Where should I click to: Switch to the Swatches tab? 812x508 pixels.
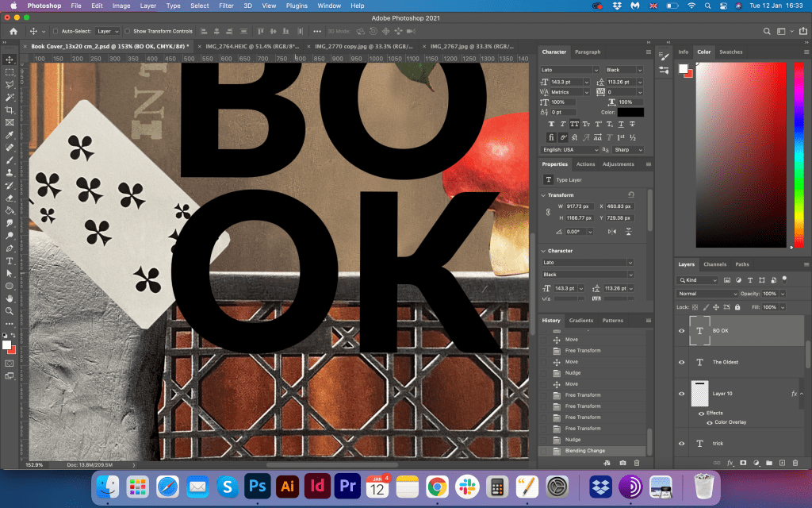pyautogui.click(x=730, y=52)
